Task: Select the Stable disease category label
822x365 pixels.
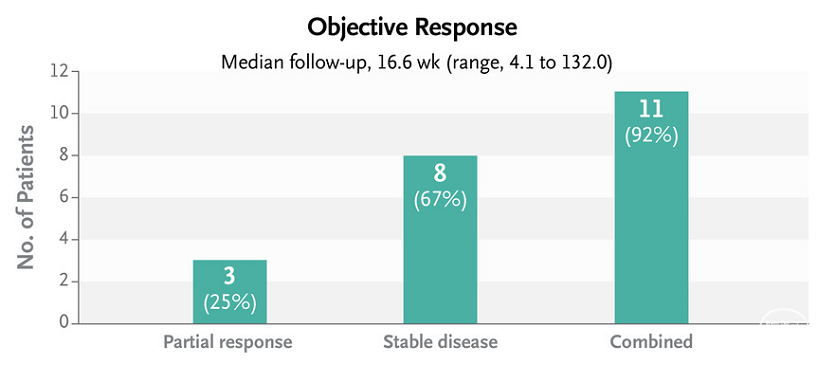Action: pyautogui.click(x=440, y=342)
